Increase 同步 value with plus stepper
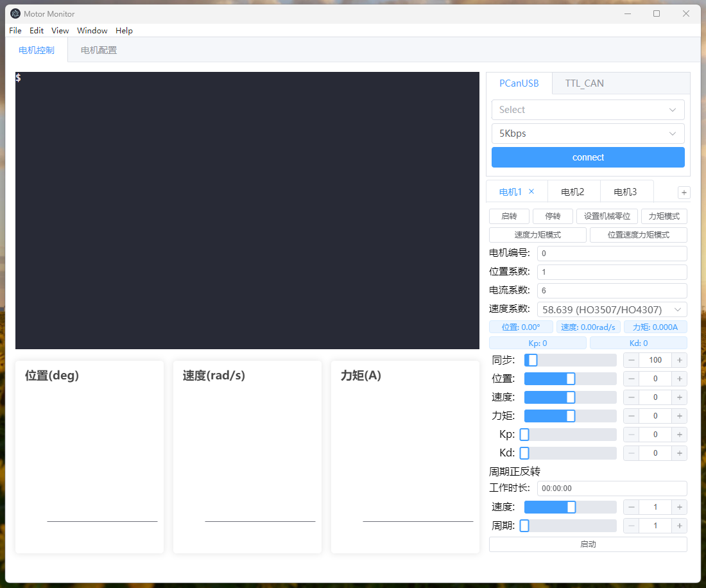The width and height of the screenshot is (706, 588). [679, 360]
